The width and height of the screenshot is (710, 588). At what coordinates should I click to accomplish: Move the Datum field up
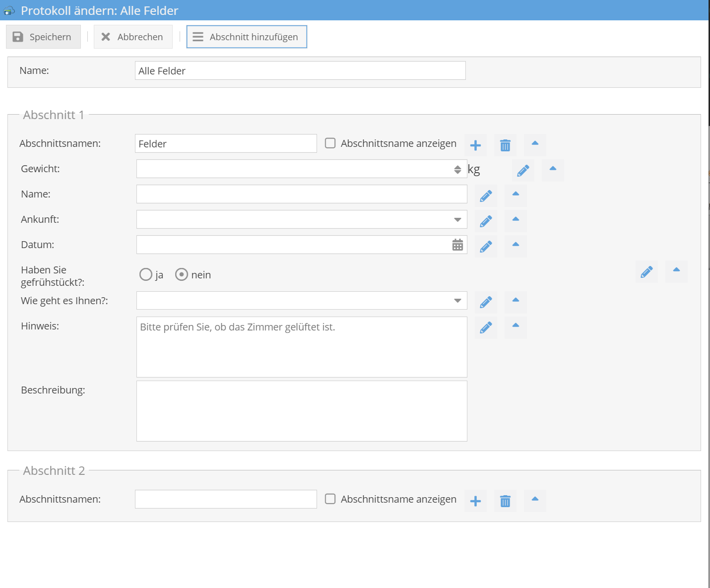point(516,245)
